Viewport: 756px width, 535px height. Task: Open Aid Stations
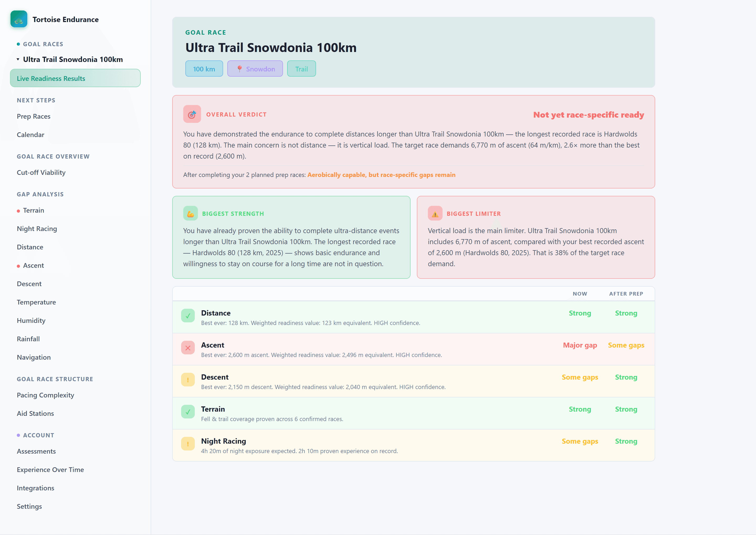click(35, 413)
